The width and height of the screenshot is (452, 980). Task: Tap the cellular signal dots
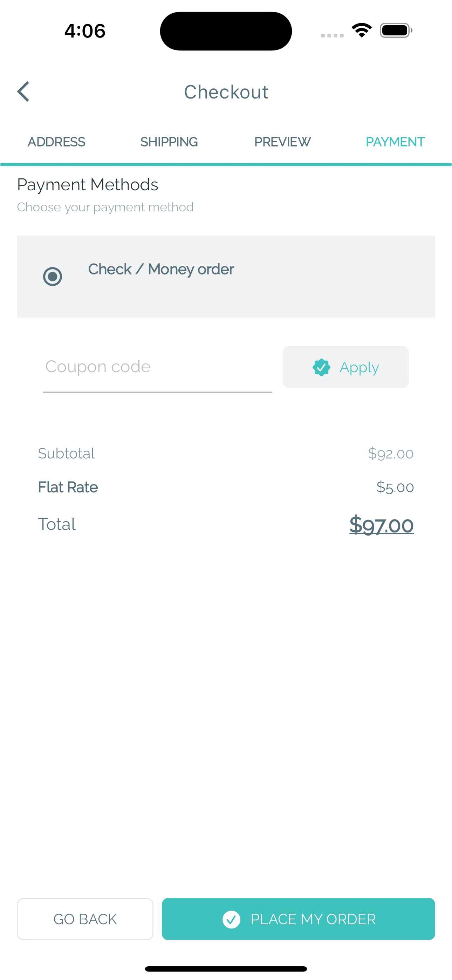tap(332, 35)
